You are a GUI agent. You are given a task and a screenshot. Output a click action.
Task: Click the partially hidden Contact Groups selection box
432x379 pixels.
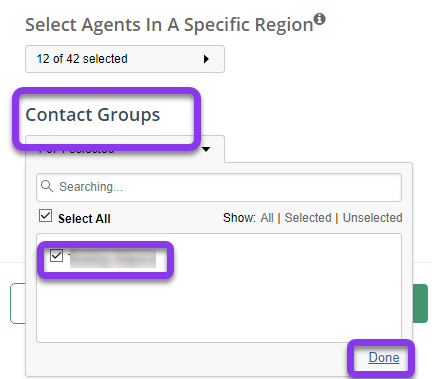[125, 149]
